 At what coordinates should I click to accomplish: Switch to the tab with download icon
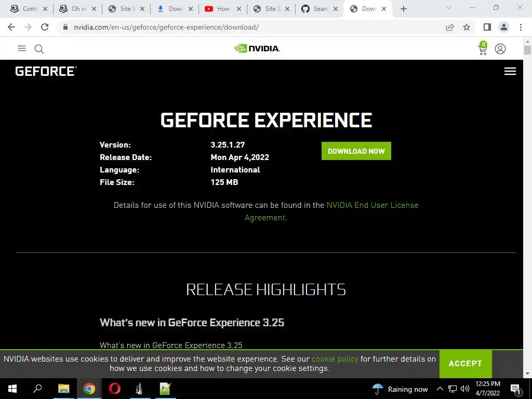(x=175, y=9)
